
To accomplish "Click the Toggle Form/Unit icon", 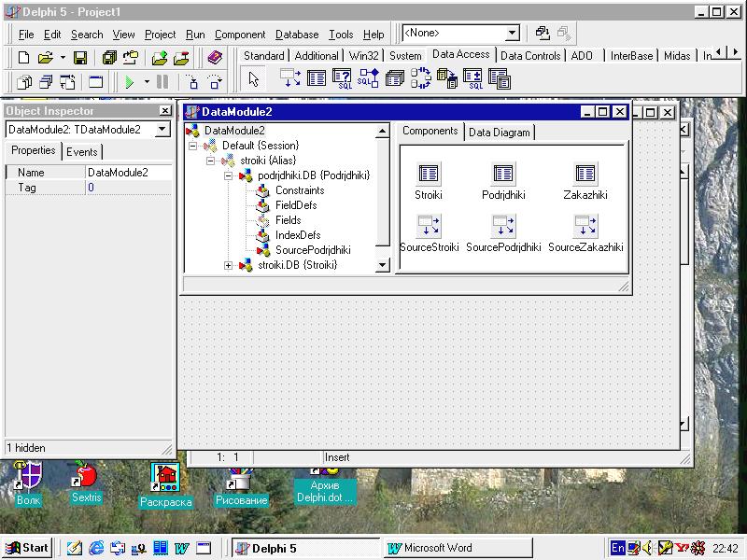I will pyautogui.click(x=67, y=82).
